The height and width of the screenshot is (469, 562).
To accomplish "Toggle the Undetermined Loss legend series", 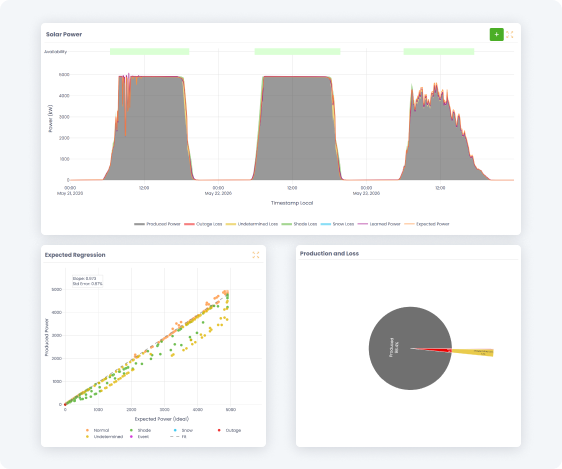I will (252, 224).
